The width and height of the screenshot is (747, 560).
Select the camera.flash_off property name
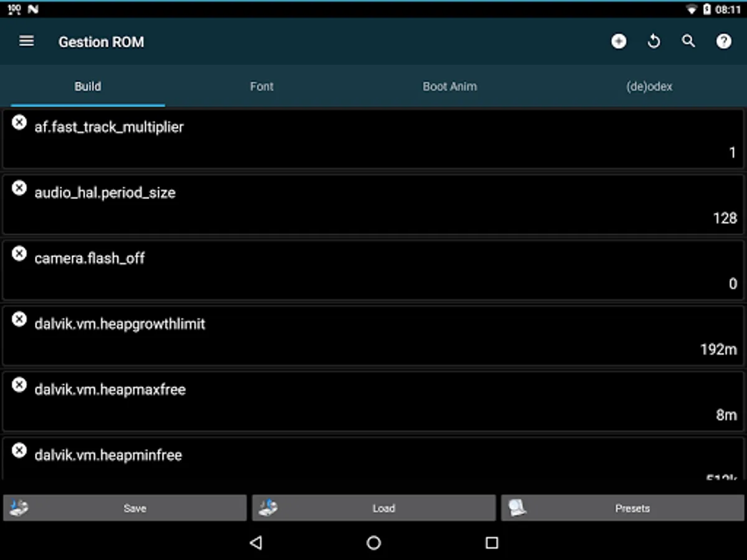tap(90, 258)
